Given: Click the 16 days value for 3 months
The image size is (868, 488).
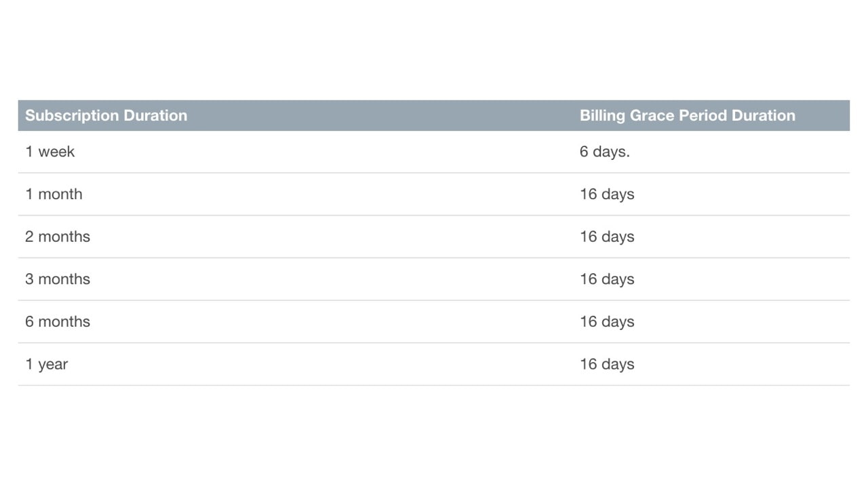Looking at the screenshot, I should coord(607,279).
